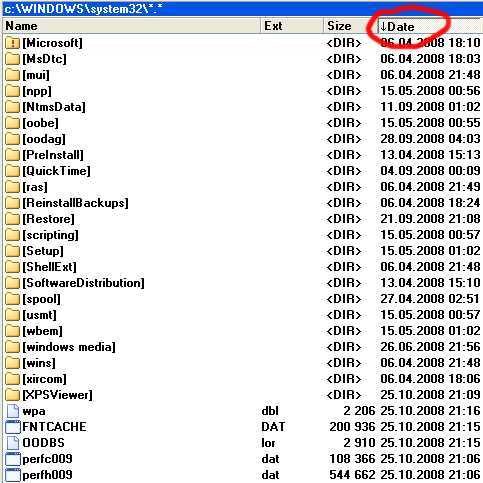The width and height of the screenshot is (483, 483).
Task: Select the perfh009 file name
Action: (x=47, y=475)
